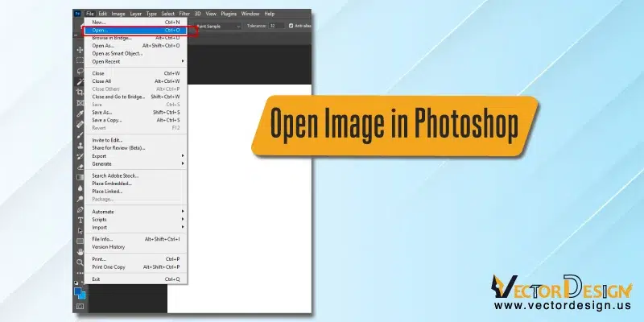Viewport: 644px width, 322px height.
Task: Open the Point Sample dropdown
Action: point(217,26)
